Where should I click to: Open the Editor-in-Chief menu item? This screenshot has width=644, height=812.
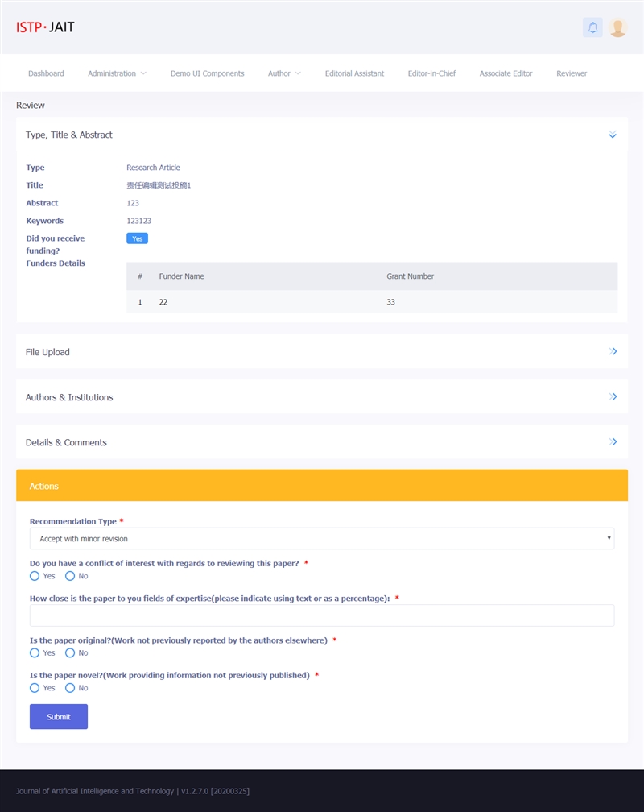tap(431, 73)
